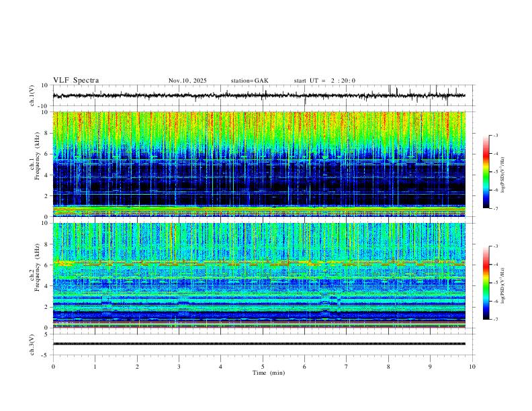The image size is (532, 411).
Task: Click the ch.1 colorbar log(PSD) label
Action: pos(503,175)
